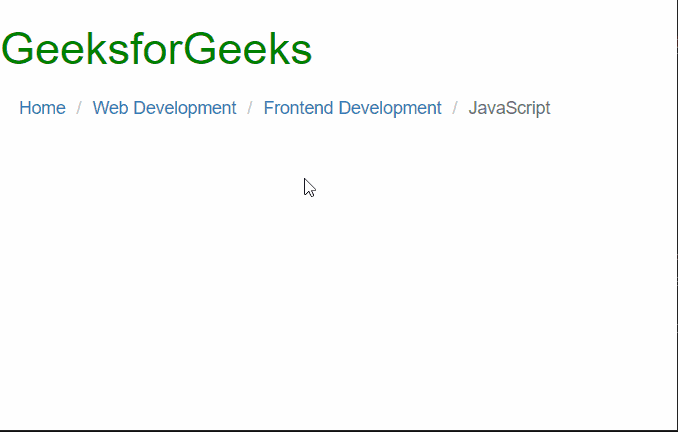The image size is (678, 432).
Task: Click the Home breadcrumb link
Action: click(x=42, y=108)
